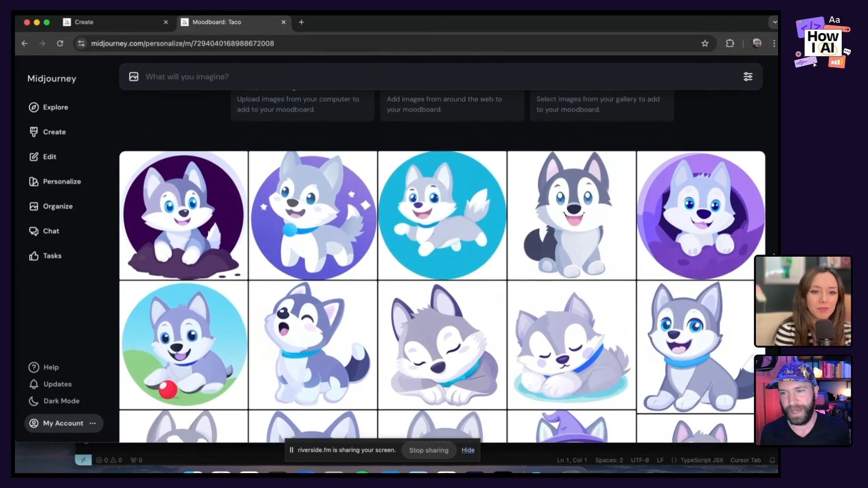Open the My Account ellipsis options
Image resolution: width=868 pixels, height=488 pixels.
click(x=93, y=423)
